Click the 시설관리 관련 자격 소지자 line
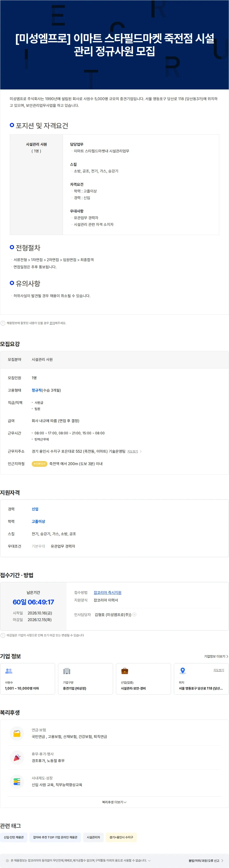The width and height of the screenshot is (229, 868). (94, 224)
